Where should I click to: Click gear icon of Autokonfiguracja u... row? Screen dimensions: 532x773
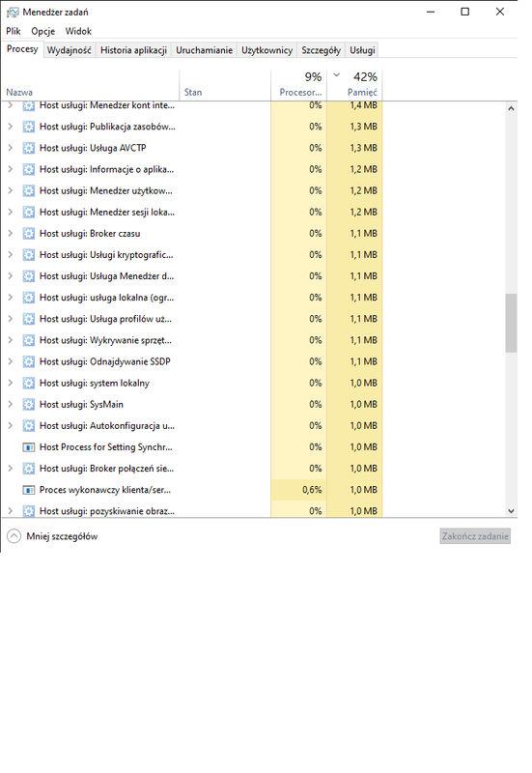(29, 426)
